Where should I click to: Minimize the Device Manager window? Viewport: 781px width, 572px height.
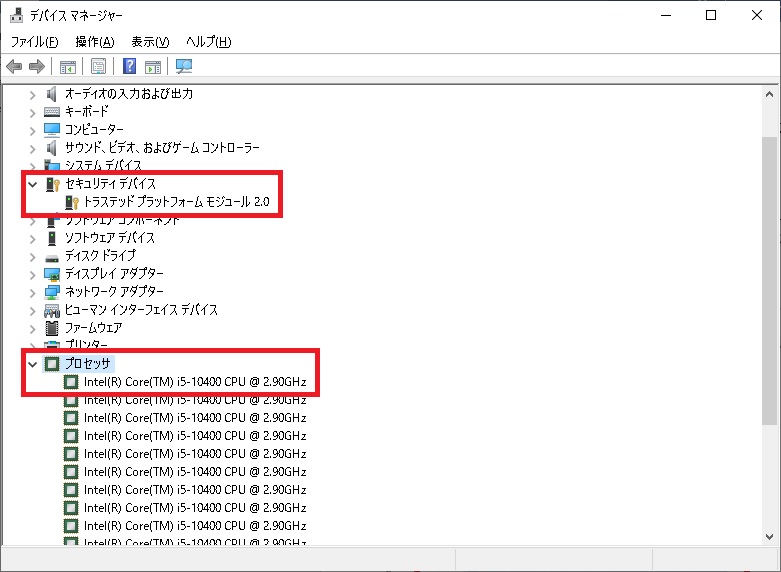(666, 15)
